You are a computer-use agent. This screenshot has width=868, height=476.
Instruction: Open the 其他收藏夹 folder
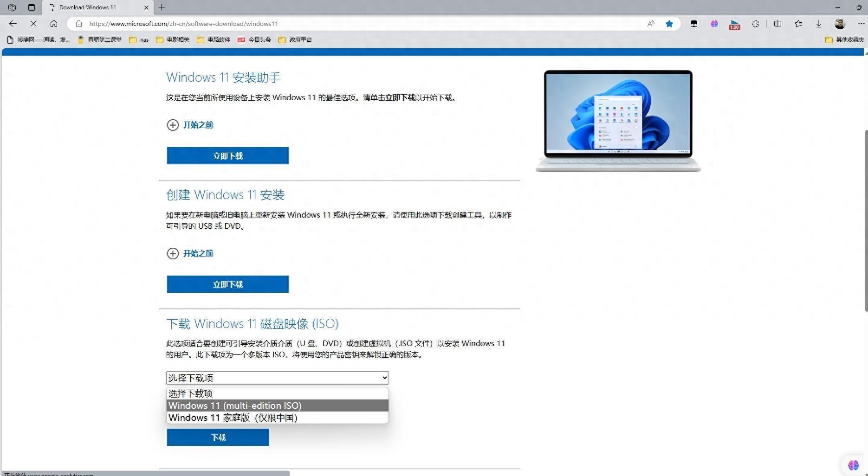click(845, 40)
